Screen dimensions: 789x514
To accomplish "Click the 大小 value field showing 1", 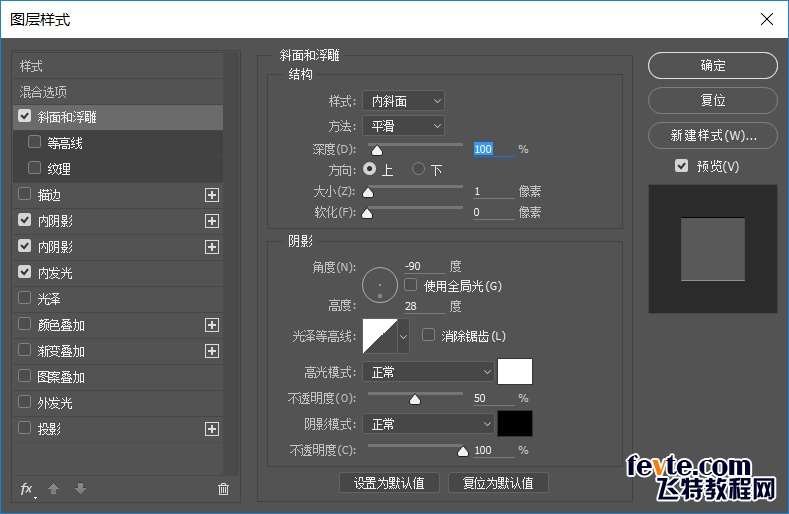I will click(x=493, y=191).
